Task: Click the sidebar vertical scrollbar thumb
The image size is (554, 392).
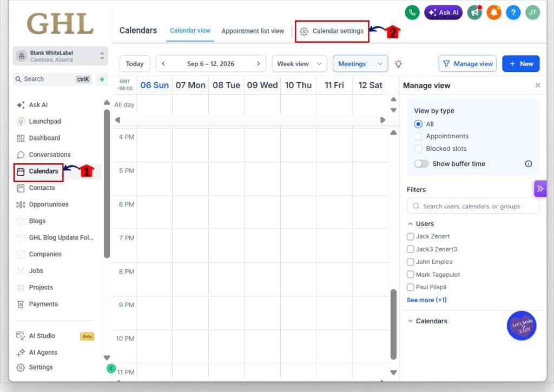Action: pos(107,184)
